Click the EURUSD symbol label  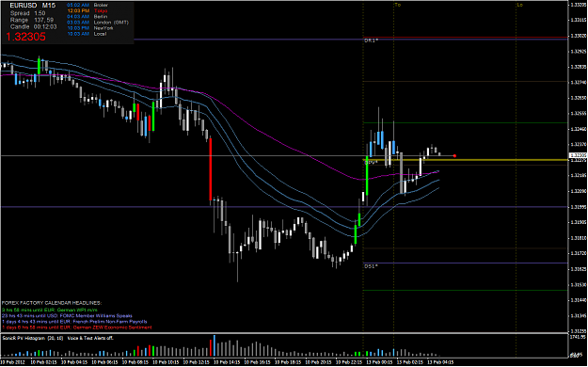[24, 6]
